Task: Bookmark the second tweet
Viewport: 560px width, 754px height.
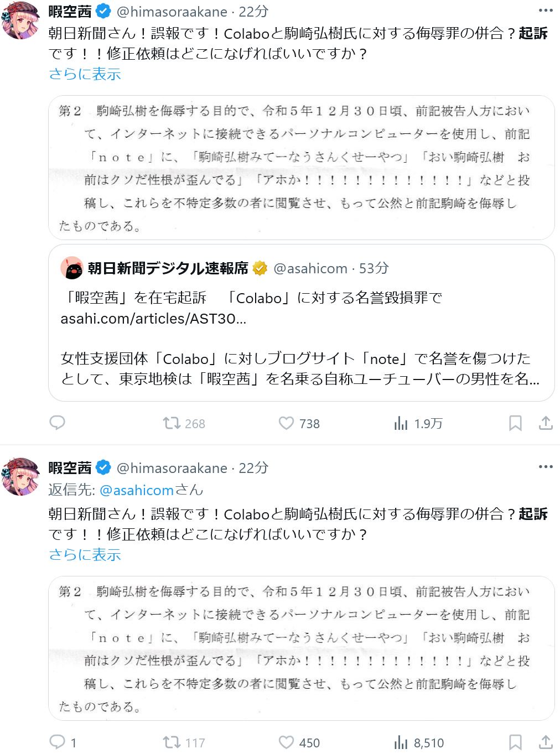Action: [x=515, y=742]
